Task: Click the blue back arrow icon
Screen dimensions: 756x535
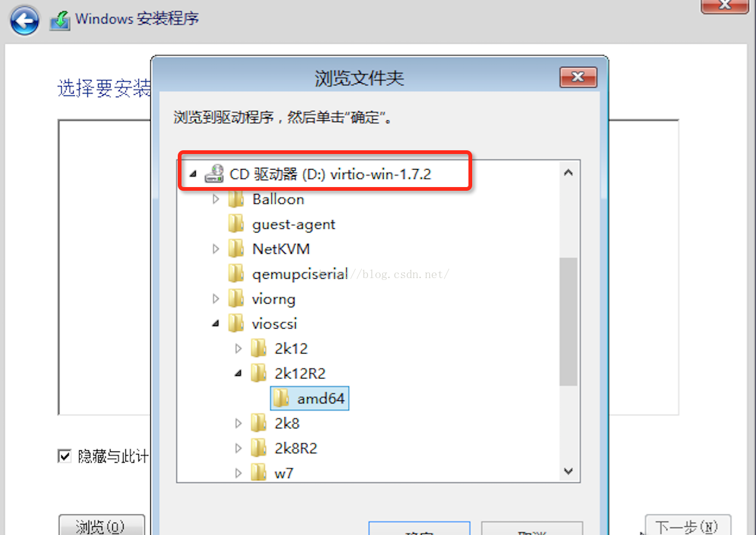Action: (x=24, y=21)
